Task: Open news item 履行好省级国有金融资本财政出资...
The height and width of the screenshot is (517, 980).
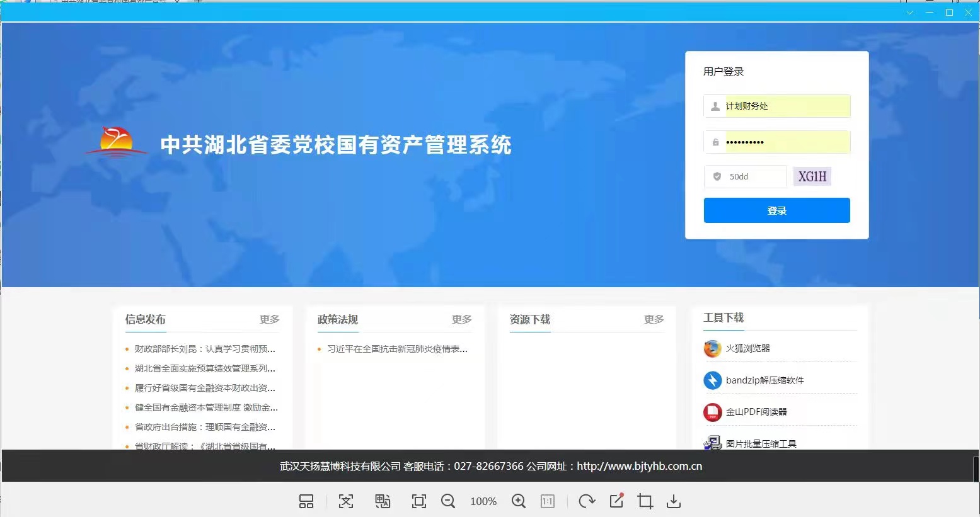Action: [205, 388]
